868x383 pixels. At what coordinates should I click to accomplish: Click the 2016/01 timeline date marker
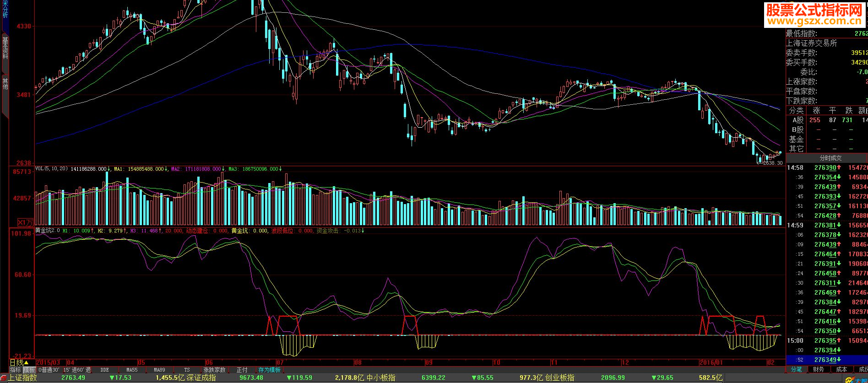coord(711,362)
